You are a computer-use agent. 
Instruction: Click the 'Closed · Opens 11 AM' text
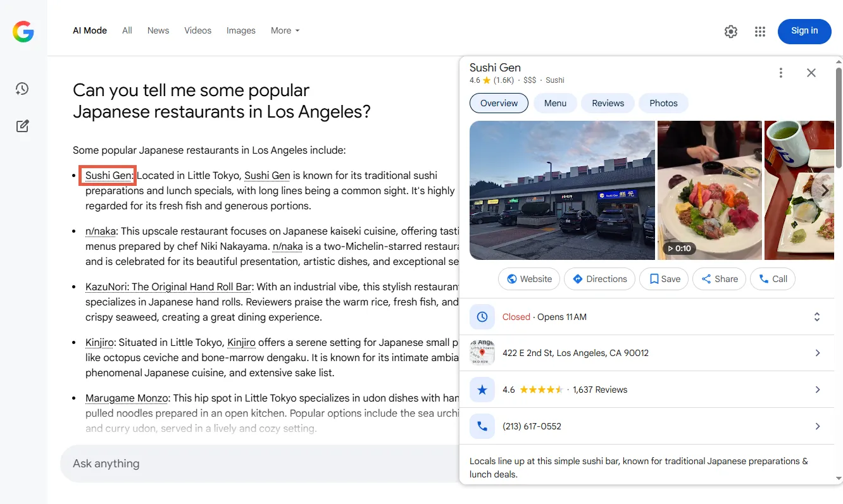coord(544,317)
